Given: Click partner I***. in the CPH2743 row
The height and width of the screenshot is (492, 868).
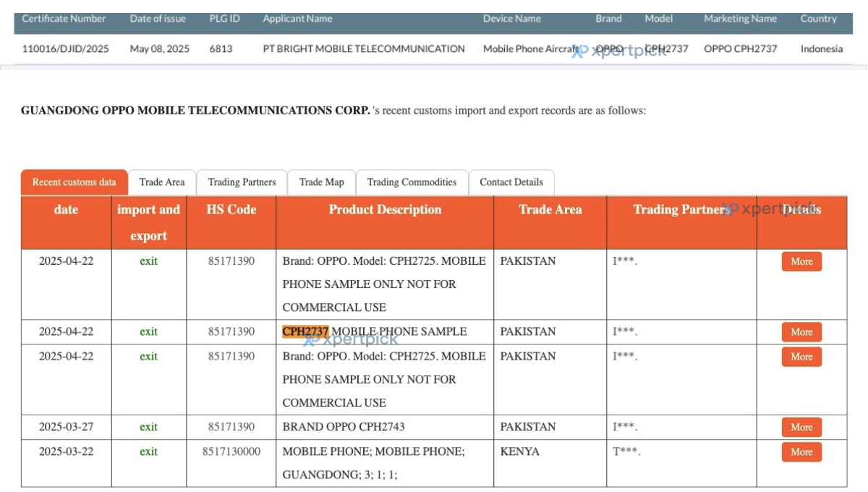Looking at the screenshot, I should 625,428.
